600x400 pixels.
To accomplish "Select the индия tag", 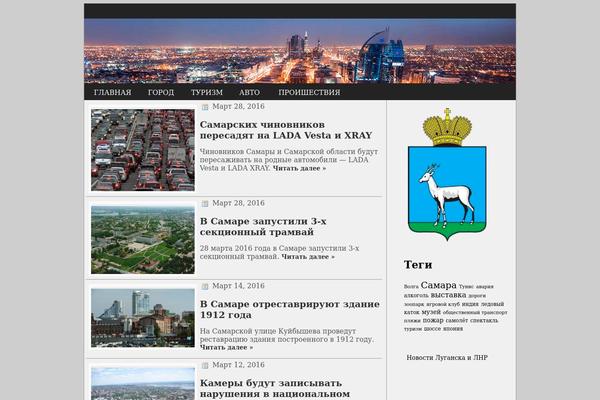I will pyautogui.click(x=470, y=304).
